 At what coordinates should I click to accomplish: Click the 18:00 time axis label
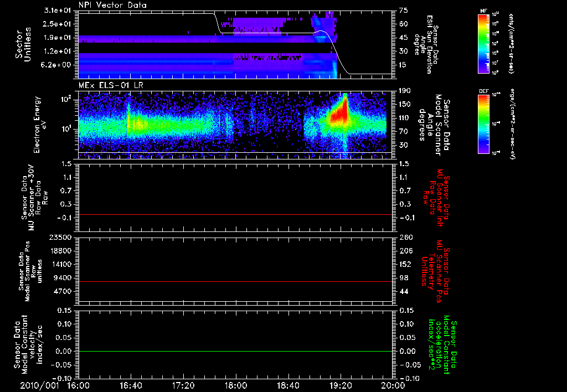pos(236,385)
